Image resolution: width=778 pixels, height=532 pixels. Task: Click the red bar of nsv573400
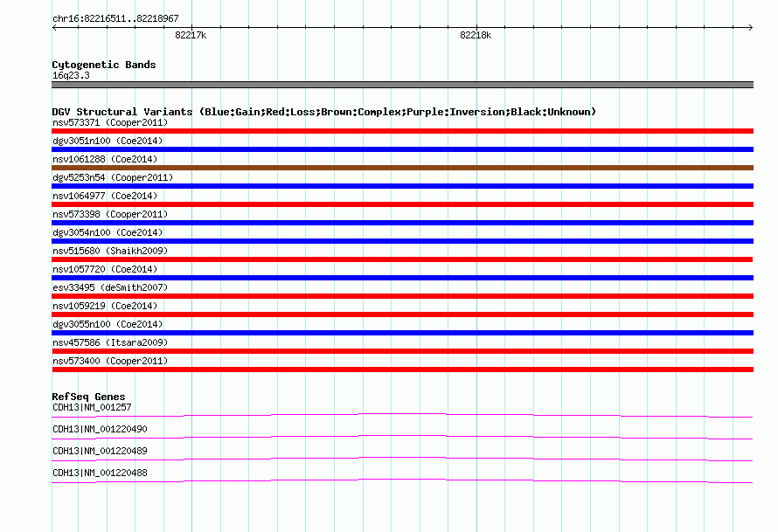[x=402, y=370]
